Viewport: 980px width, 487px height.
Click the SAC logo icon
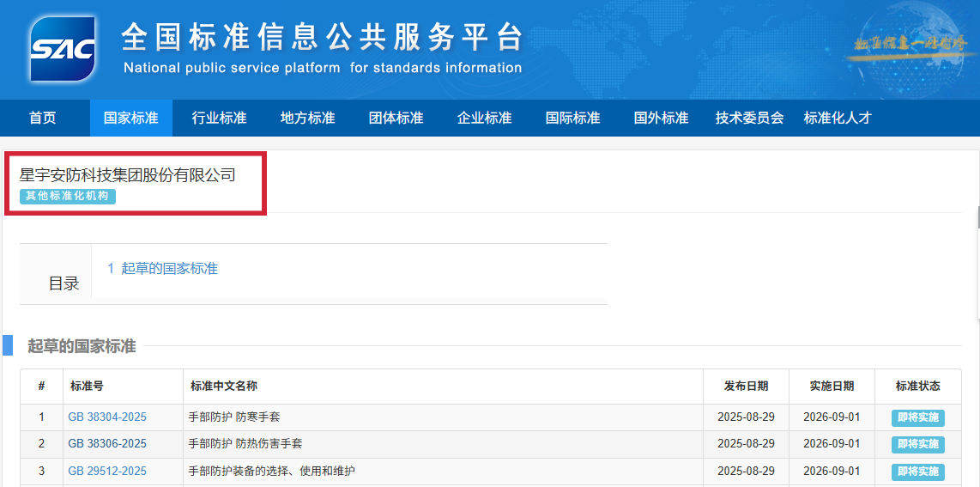point(64,49)
